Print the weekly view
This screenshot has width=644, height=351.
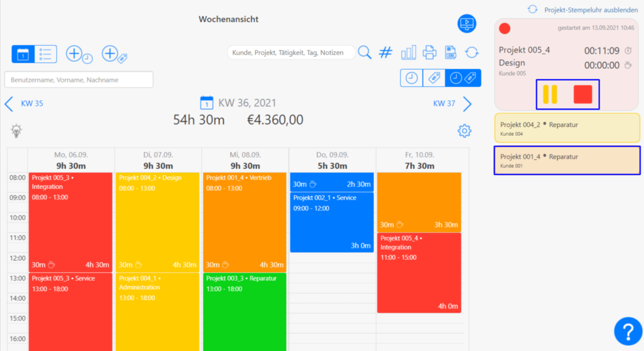click(x=430, y=53)
